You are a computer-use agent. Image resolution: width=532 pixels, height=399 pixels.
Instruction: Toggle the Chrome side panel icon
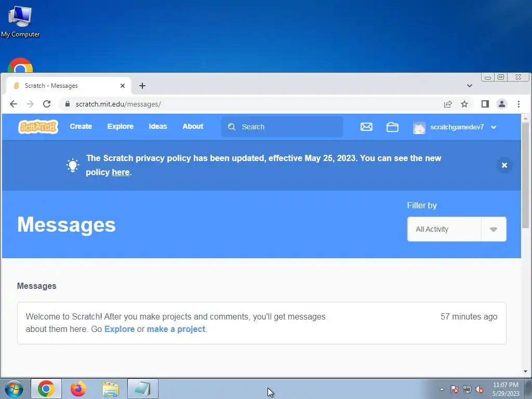click(485, 104)
